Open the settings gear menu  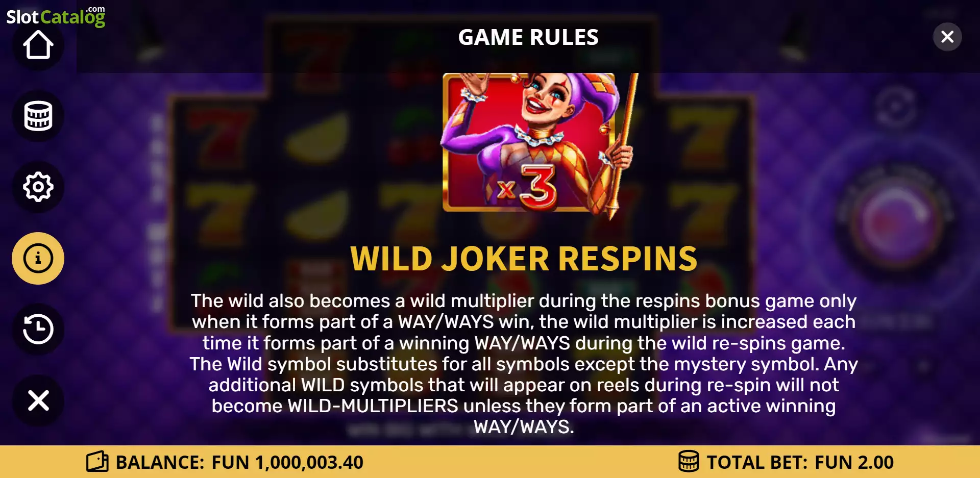(x=38, y=187)
